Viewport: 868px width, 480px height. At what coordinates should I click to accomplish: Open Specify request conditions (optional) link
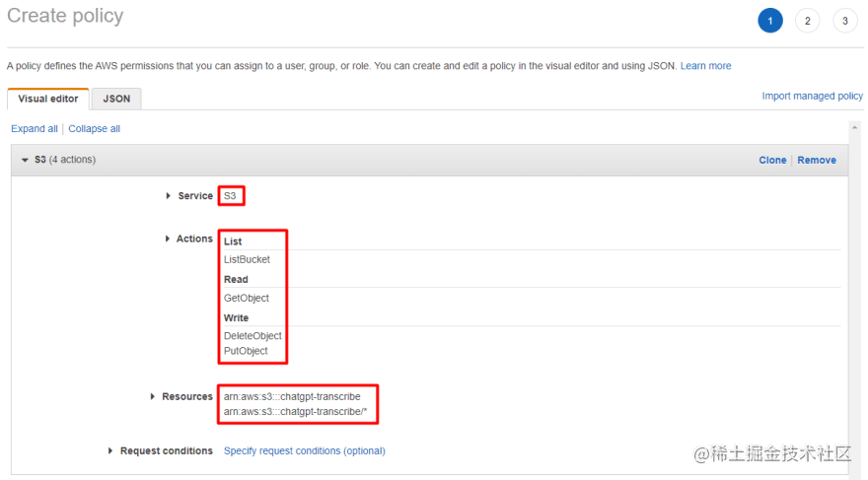click(305, 450)
